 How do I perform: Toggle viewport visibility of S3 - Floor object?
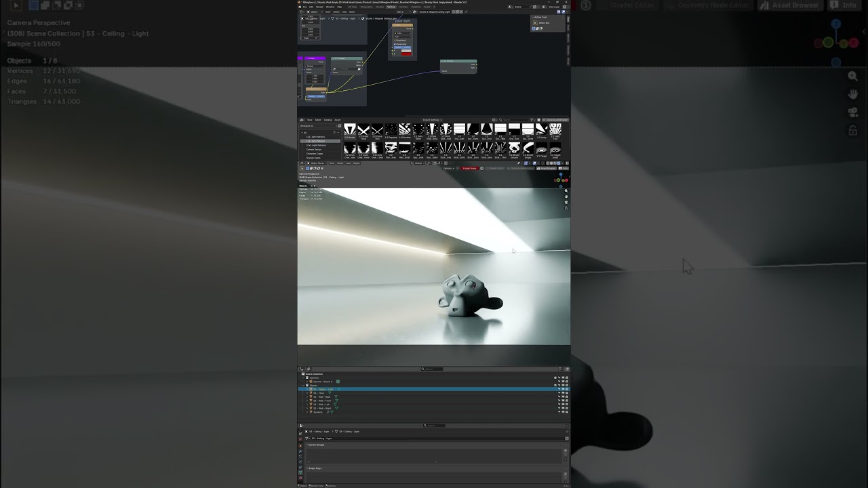pos(563,393)
